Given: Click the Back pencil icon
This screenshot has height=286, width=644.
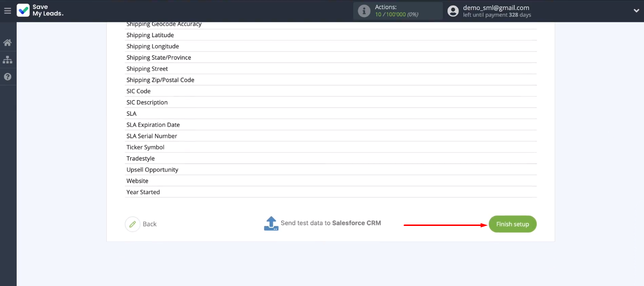Looking at the screenshot, I should pos(133,224).
